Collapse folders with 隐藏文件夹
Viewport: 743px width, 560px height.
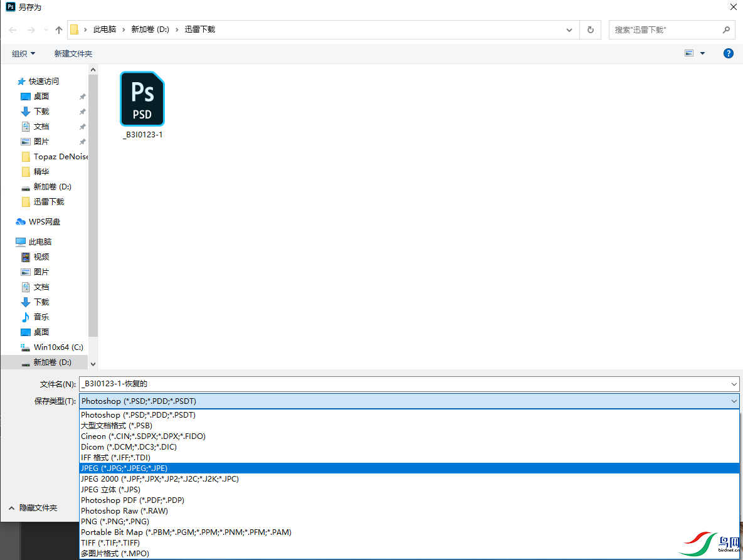pos(33,508)
